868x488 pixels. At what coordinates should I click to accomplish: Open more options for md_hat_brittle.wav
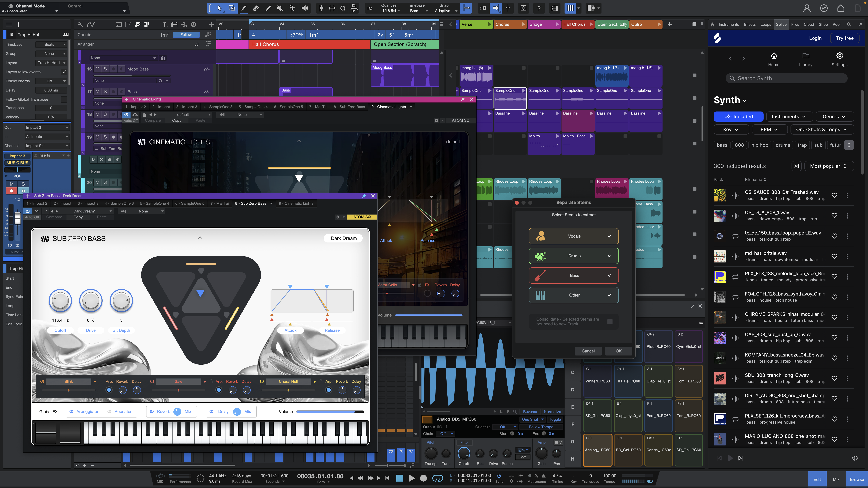pos(847,256)
